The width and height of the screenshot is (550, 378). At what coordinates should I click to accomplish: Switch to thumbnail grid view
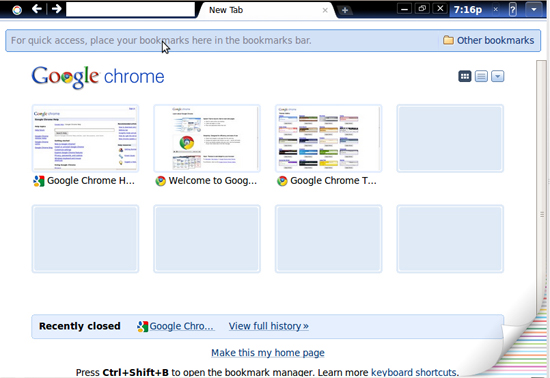tap(465, 76)
